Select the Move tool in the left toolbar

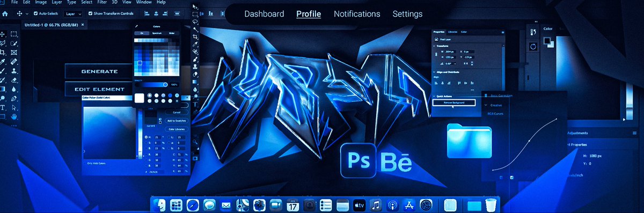(x=3, y=34)
